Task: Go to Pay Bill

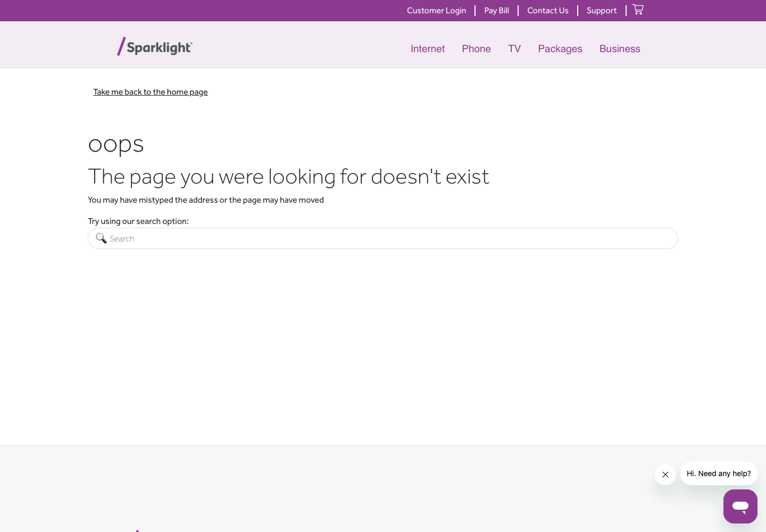Action: (x=496, y=11)
